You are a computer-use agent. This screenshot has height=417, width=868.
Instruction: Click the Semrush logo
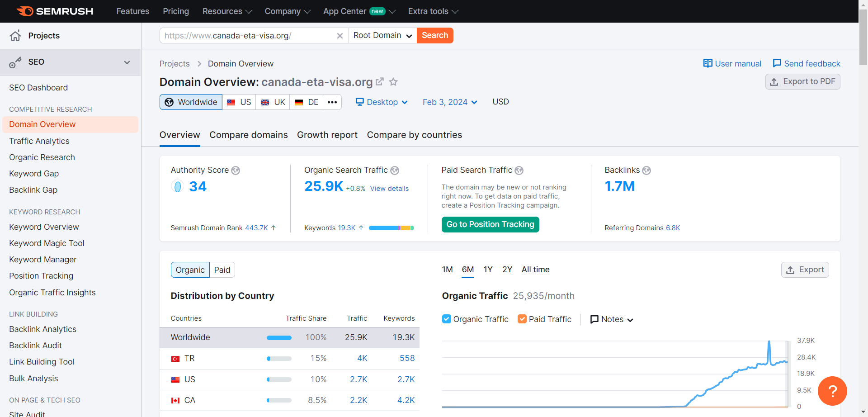click(55, 11)
